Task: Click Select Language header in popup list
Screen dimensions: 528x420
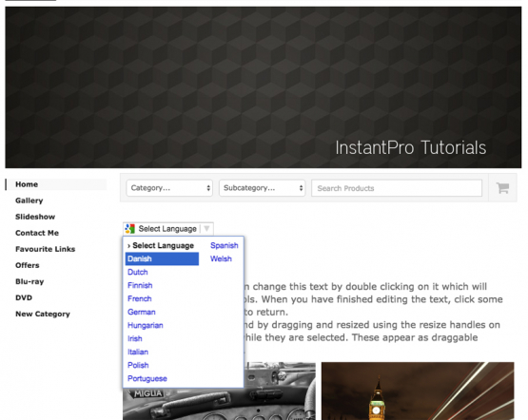Action: coord(161,245)
